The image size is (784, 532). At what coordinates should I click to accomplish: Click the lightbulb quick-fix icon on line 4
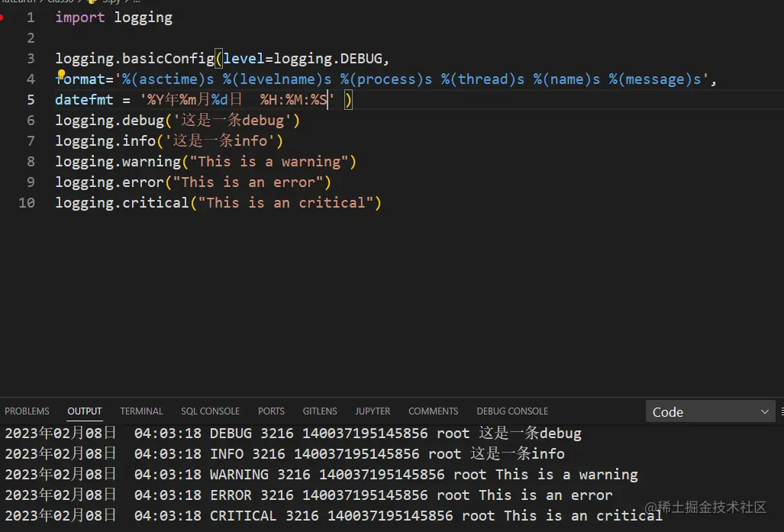[61, 75]
